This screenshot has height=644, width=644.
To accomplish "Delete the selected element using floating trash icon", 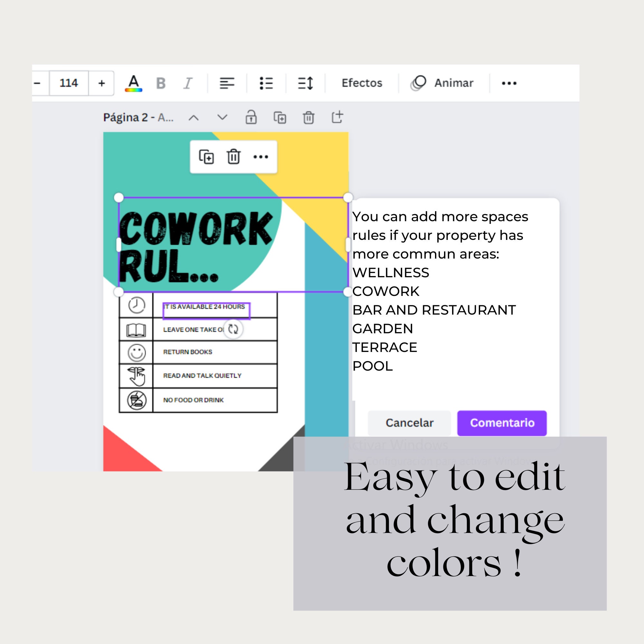I will click(x=234, y=157).
